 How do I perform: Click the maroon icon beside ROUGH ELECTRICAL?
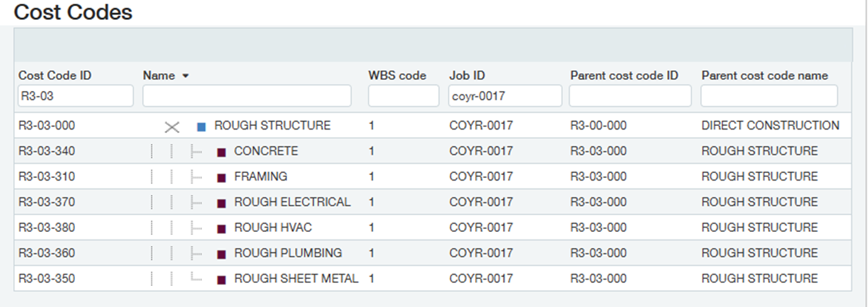221,203
